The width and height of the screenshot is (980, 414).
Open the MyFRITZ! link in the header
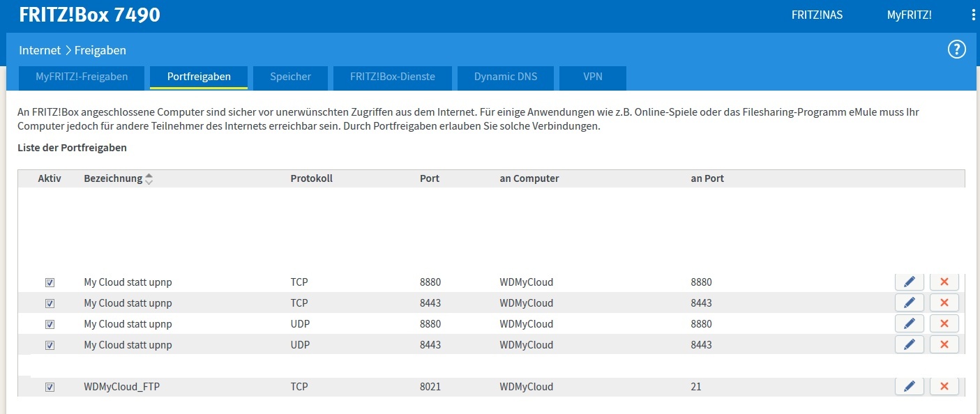[909, 15]
